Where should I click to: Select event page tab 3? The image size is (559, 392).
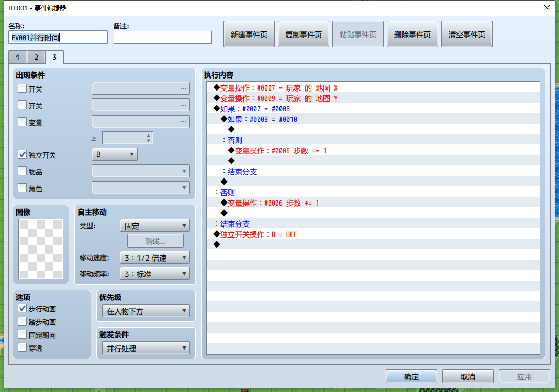click(54, 57)
